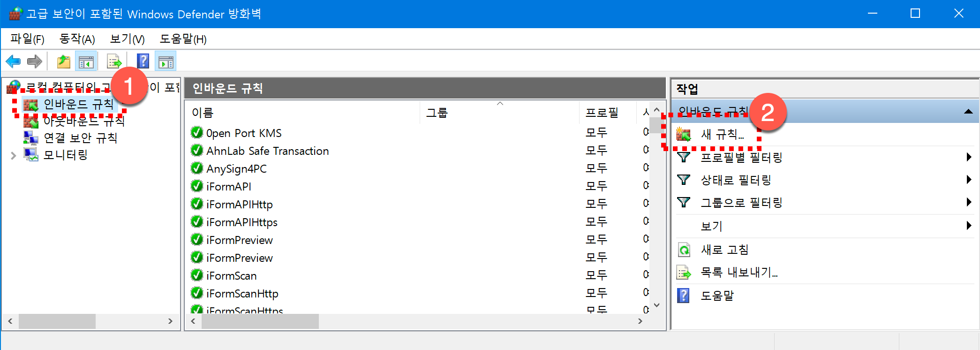Open the 파일(F) menu
The image size is (980, 350).
coord(27,39)
